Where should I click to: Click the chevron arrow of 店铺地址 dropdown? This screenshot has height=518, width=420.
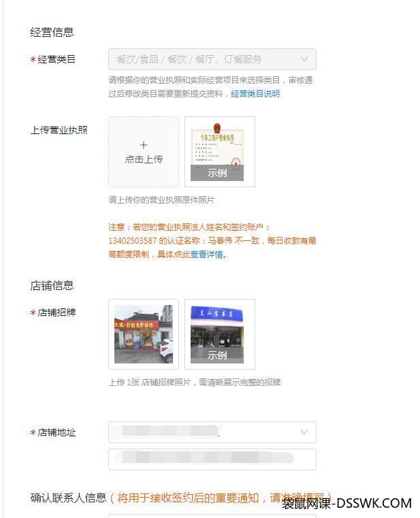304,432
